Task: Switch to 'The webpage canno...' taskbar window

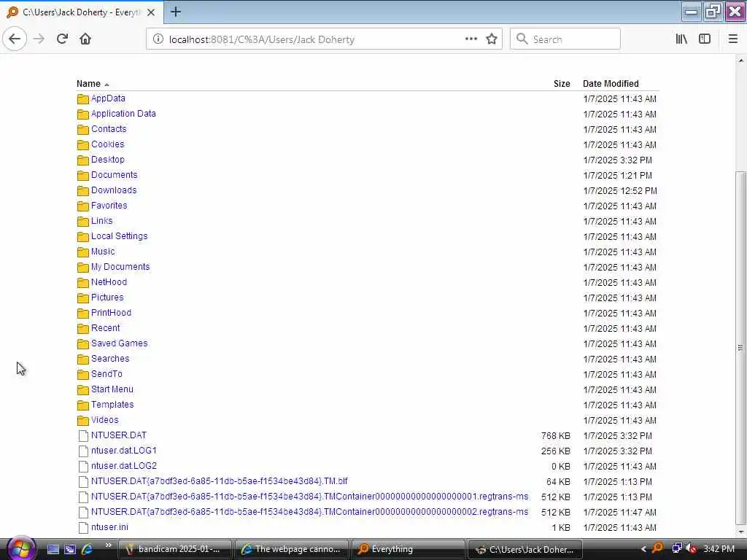Action: tap(292, 549)
